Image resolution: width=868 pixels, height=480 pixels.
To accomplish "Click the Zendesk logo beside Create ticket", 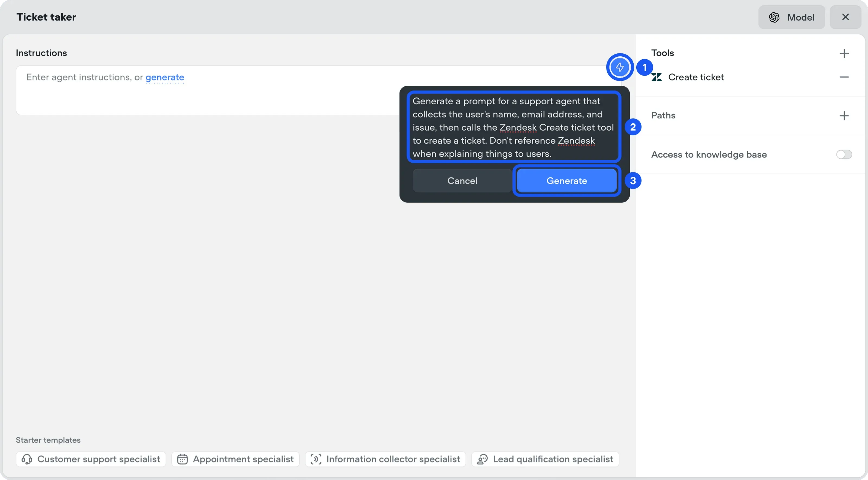I will pyautogui.click(x=656, y=78).
